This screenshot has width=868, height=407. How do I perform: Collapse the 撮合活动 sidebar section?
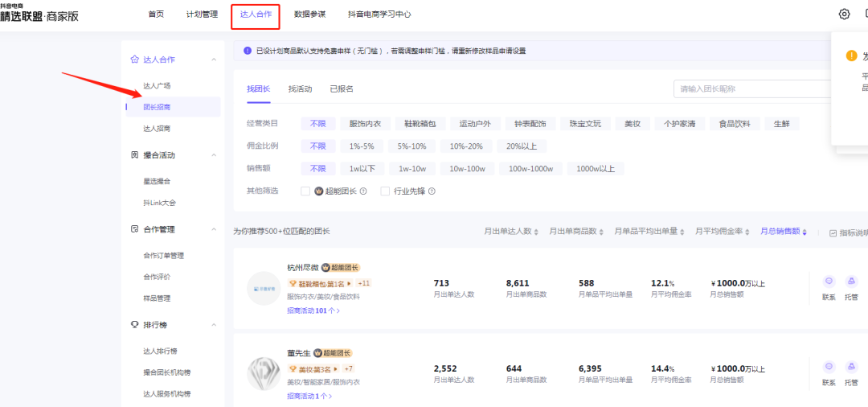pyautogui.click(x=213, y=155)
